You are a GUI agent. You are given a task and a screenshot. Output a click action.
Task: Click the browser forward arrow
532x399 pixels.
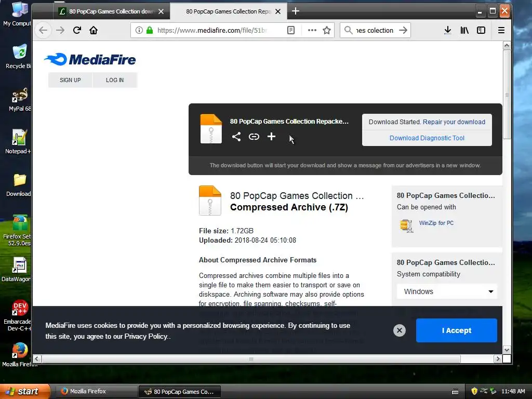click(60, 30)
